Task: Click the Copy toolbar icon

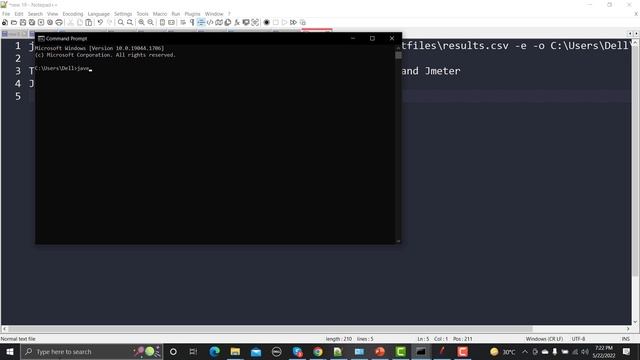Action: [x=80, y=22]
